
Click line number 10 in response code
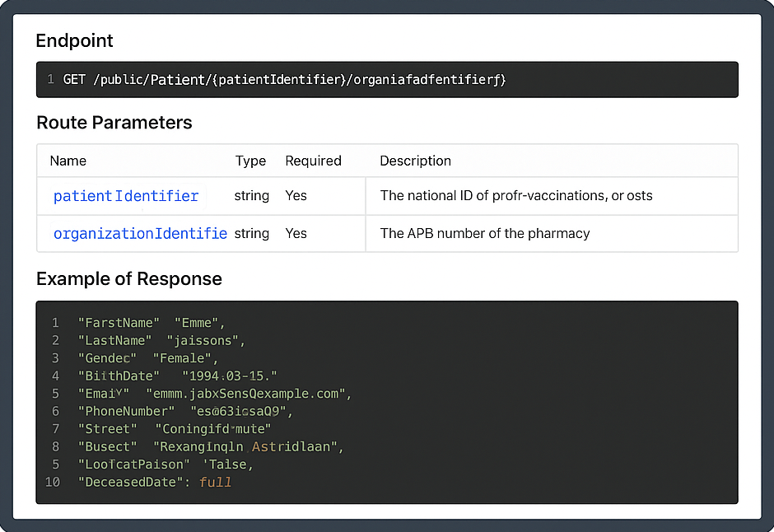point(53,482)
